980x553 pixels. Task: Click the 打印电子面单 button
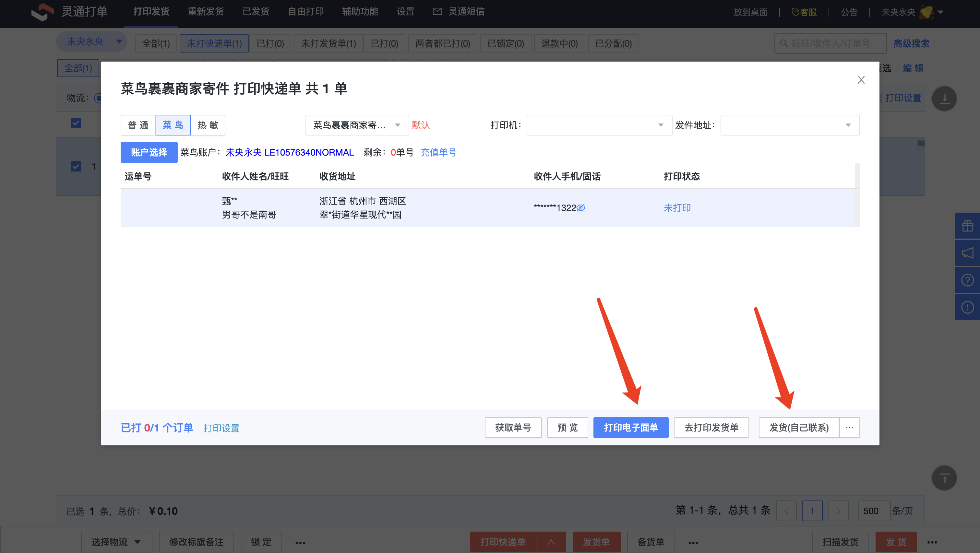tap(631, 428)
